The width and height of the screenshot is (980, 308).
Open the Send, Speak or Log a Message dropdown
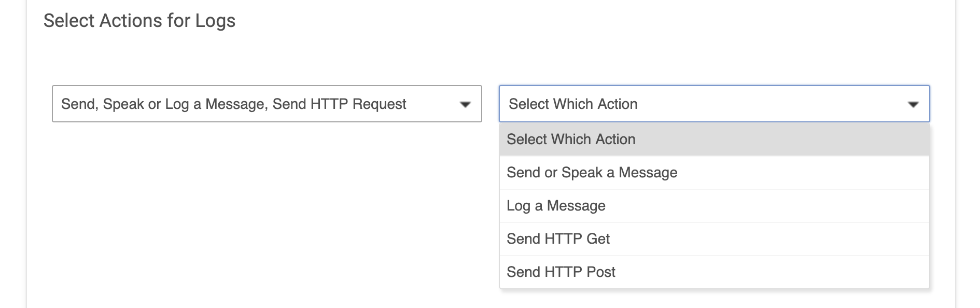267,104
